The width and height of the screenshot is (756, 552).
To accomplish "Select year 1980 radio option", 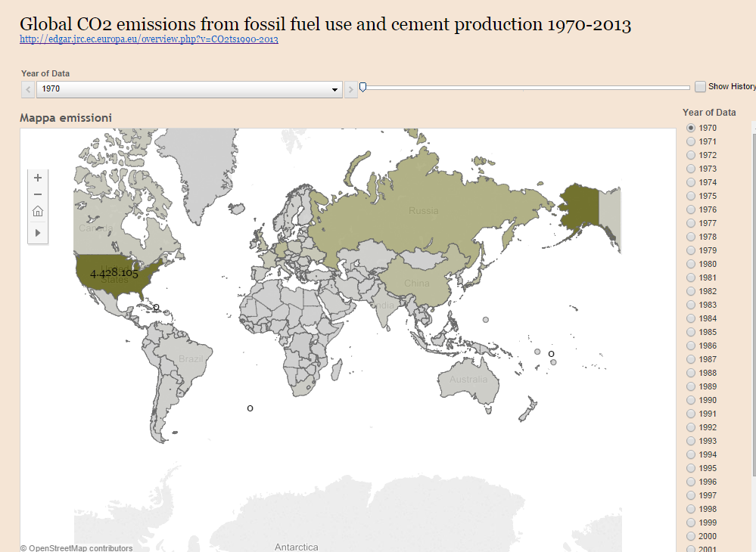I will point(691,265).
